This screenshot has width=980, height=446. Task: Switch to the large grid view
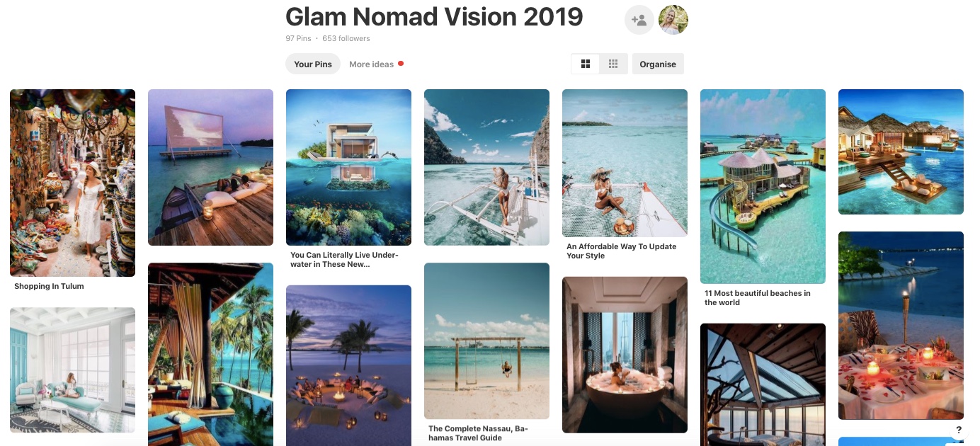click(586, 64)
